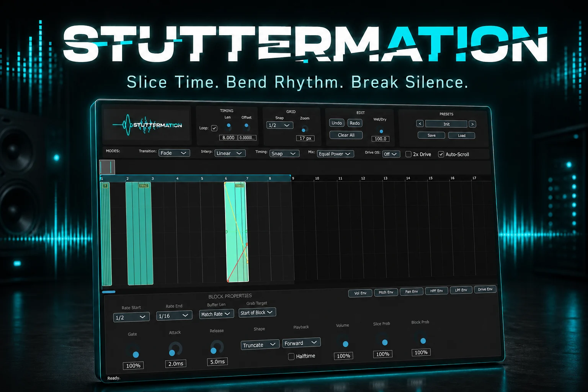The height and width of the screenshot is (392, 588).
Task: Open the Shape dropdown showing Truncate
Action: [x=260, y=345]
